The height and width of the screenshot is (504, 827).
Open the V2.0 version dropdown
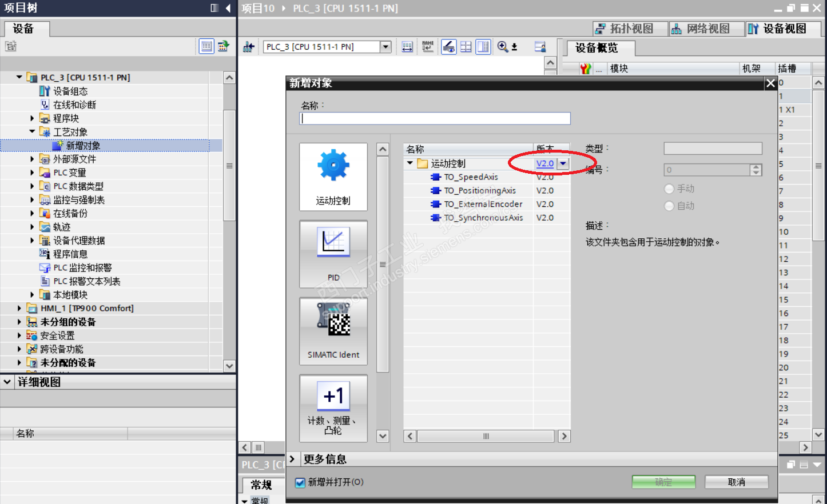click(563, 163)
